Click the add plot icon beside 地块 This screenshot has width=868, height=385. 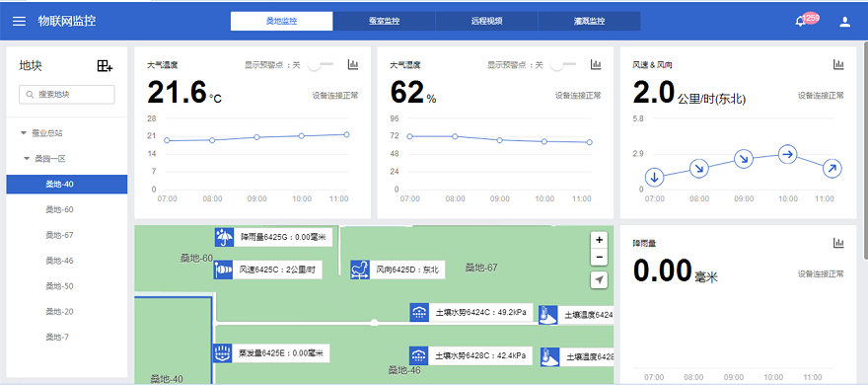pos(105,66)
